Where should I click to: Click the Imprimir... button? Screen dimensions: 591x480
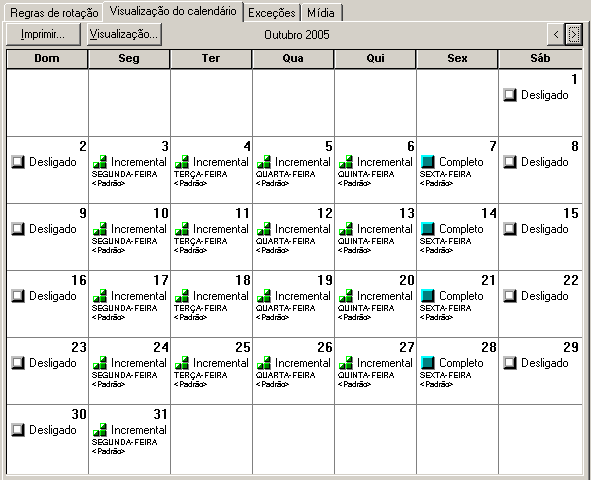[43, 34]
